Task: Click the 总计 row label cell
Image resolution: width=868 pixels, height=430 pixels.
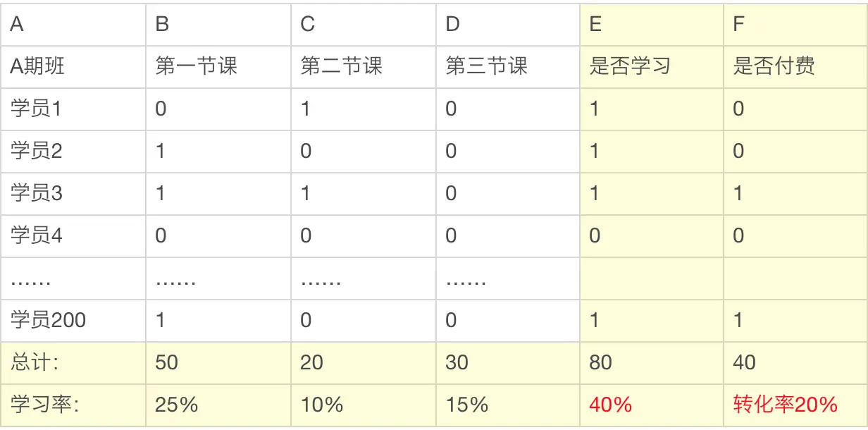Action: 73,363
